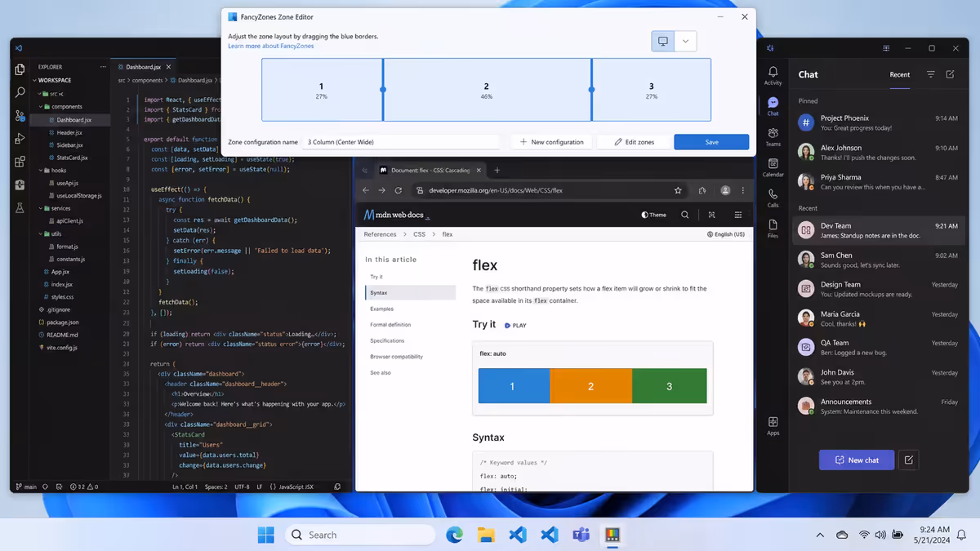Switch to the Recent tab in Chat
This screenshot has height=551, width=980.
(x=900, y=74)
